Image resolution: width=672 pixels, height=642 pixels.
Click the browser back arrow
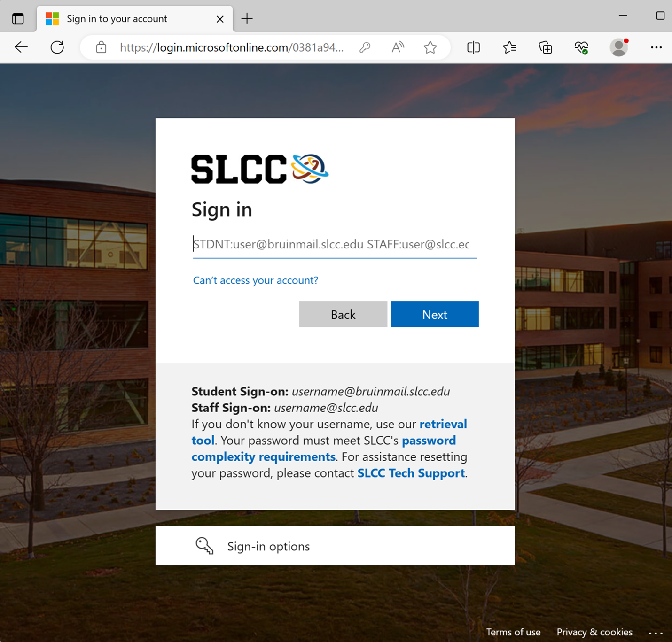(x=21, y=47)
